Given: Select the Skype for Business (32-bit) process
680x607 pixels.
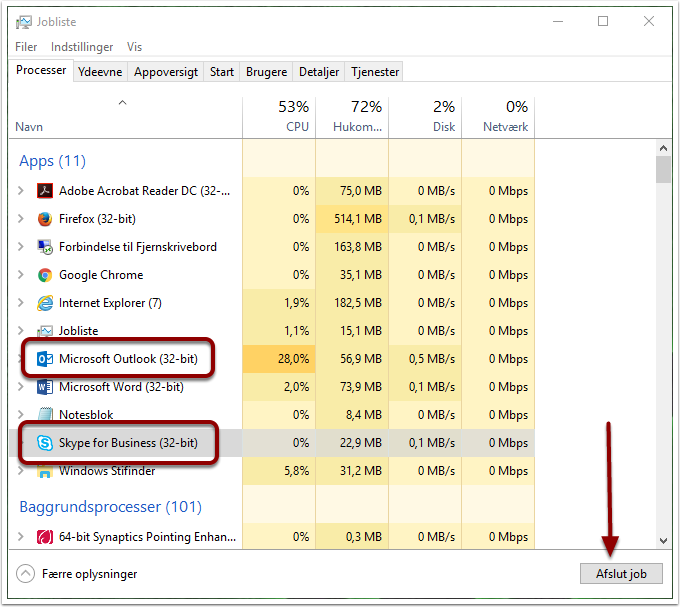Looking at the screenshot, I should coord(128,443).
